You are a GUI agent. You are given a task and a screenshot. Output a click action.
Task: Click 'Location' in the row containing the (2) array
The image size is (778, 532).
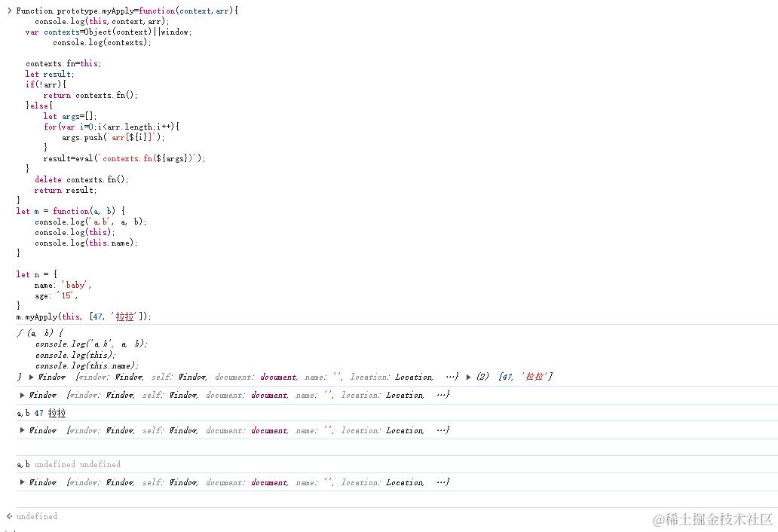point(414,378)
